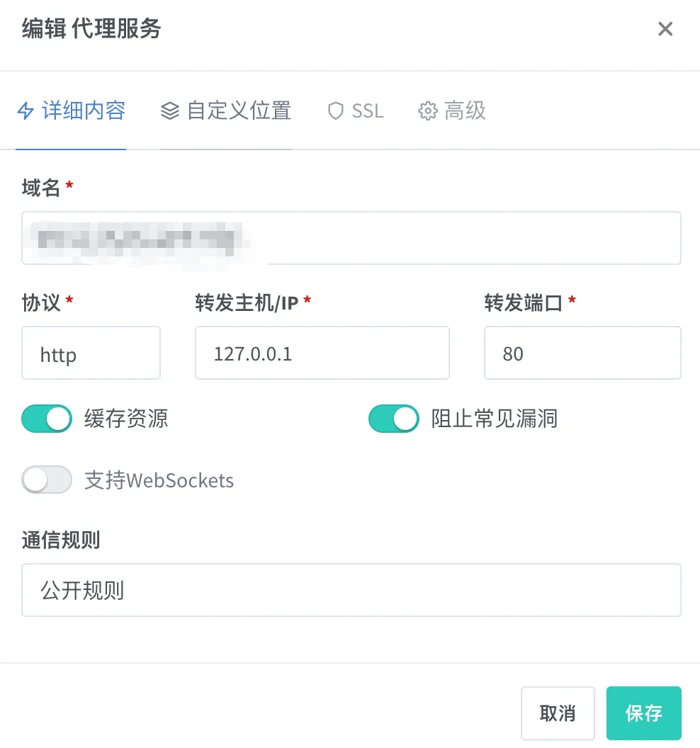The height and width of the screenshot is (748, 700).
Task: Click the 取消 button
Action: [557, 713]
